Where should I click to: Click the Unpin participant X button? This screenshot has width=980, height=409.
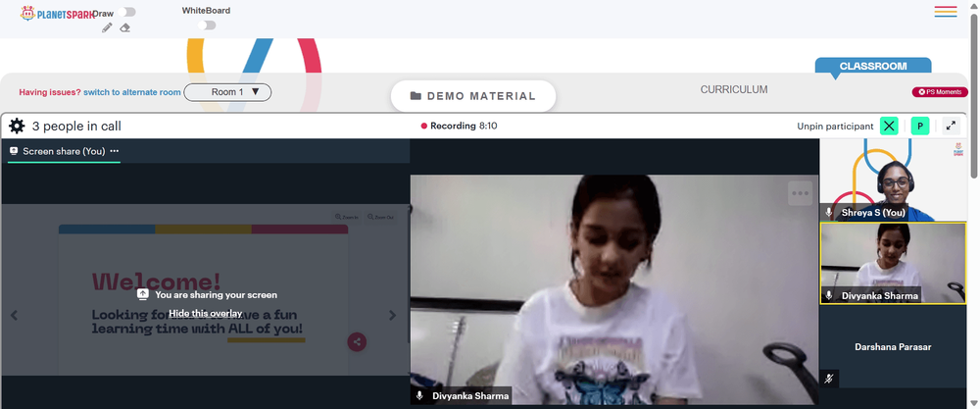(x=889, y=126)
